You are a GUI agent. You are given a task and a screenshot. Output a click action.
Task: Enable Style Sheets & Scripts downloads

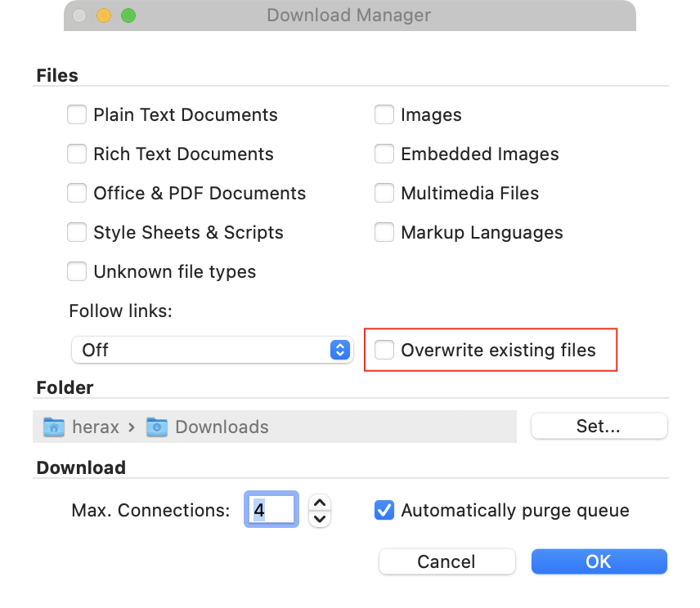77,233
